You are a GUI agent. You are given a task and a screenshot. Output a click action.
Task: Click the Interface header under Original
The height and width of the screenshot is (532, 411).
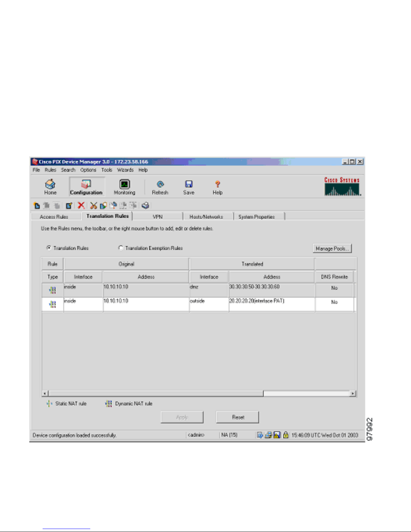[83, 277]
